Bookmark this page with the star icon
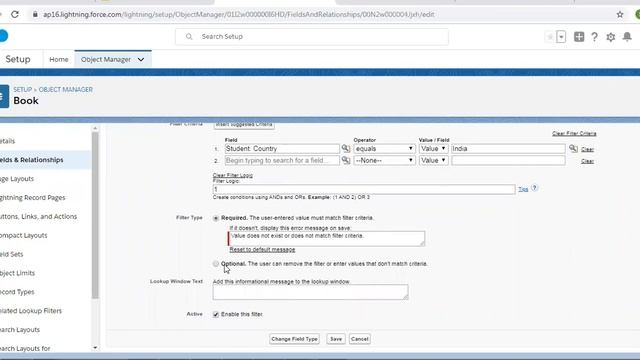The image size is (640, 360). pos(620,14)
